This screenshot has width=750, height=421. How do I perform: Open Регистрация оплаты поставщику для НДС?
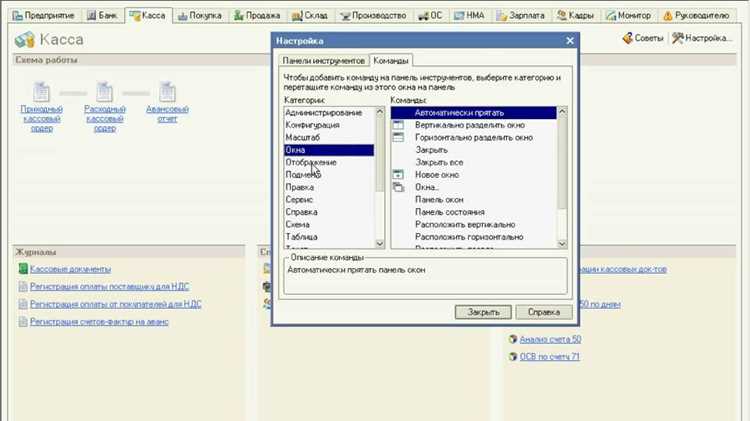[110, 287]
